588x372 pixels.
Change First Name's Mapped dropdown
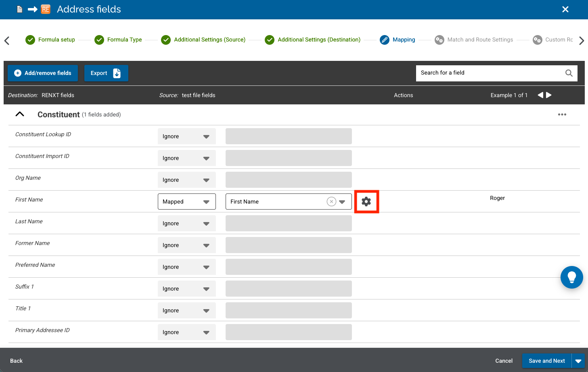click(x=186, y=202)
